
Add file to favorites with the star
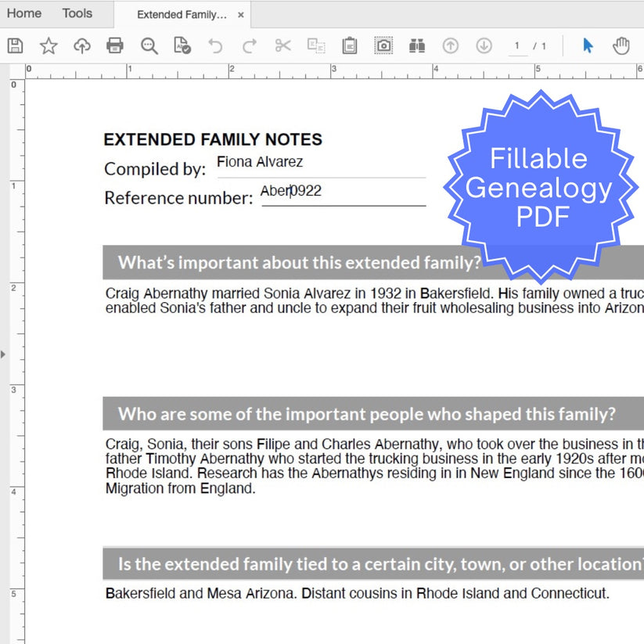[x=49, y=45]
